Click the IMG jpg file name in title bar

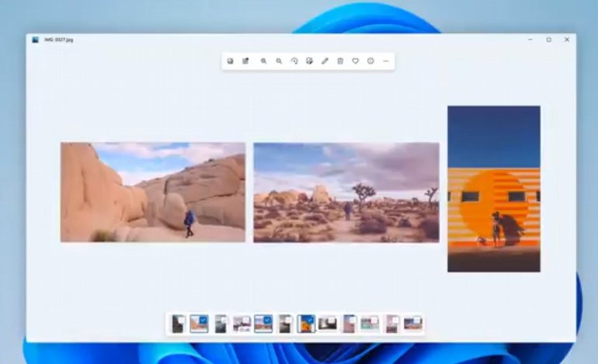(58, 40)
